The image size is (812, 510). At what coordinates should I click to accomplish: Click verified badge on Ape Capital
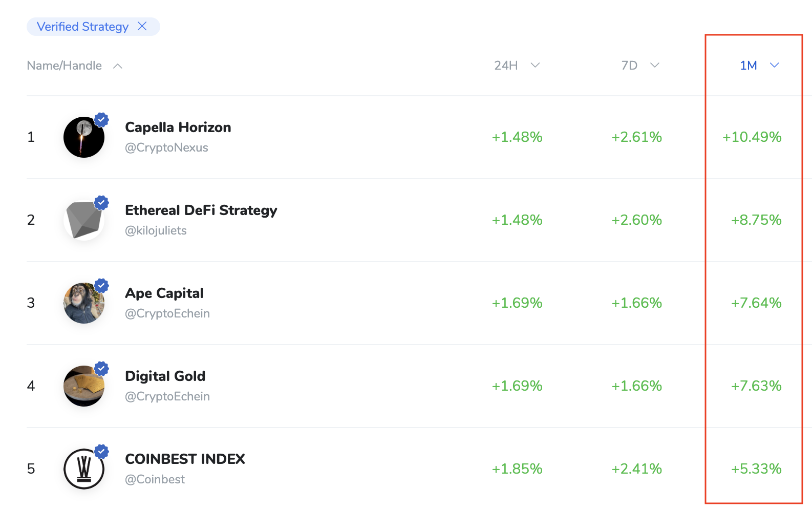tap(102, 286)
